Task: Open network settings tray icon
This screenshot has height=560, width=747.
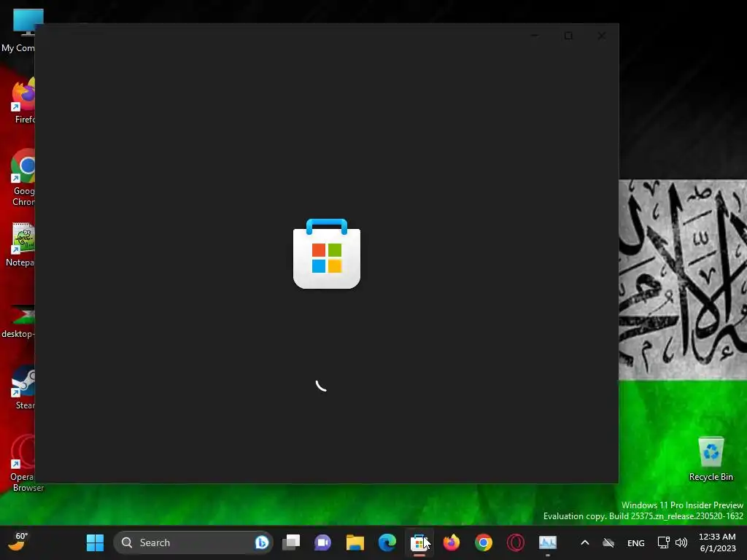Action: coord(663,542)
